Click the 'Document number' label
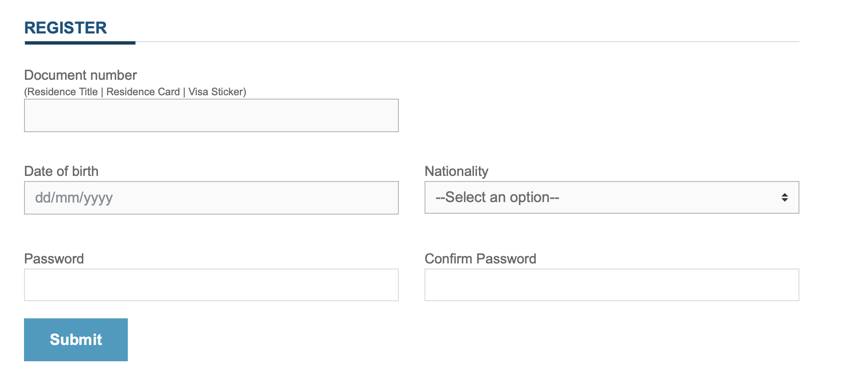This screenshot has width=868, height=375. 81,75
